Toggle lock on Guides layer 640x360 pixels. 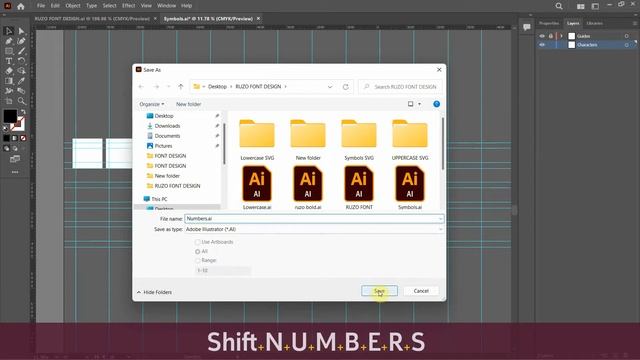551,36
